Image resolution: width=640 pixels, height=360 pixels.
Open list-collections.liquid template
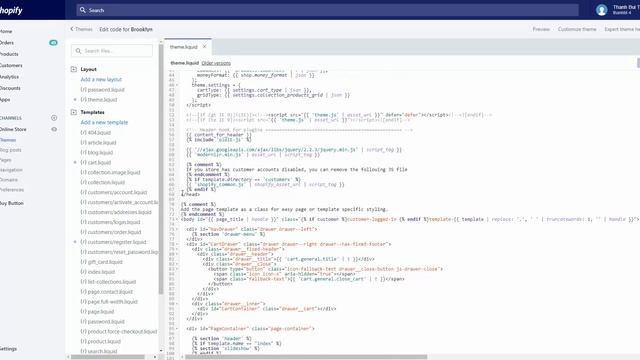[x=108, y=282]
